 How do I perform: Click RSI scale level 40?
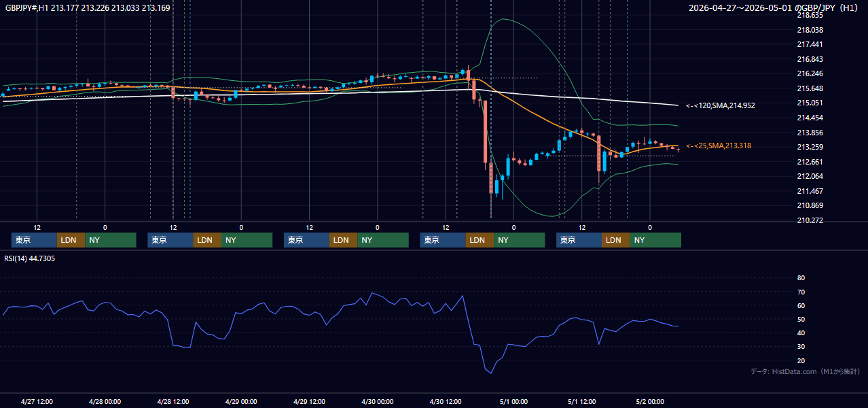pos(801,333)
